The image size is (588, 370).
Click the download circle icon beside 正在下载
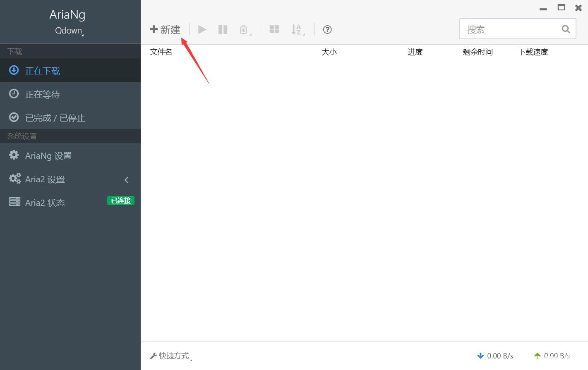[14, 70]
